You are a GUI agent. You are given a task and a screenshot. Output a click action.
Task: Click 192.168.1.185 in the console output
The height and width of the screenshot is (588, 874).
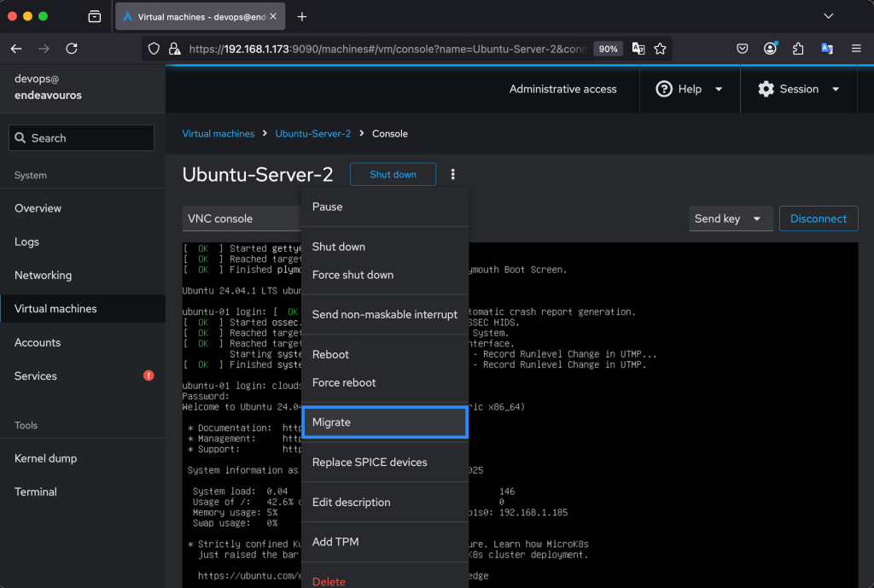tap(533, 513)
